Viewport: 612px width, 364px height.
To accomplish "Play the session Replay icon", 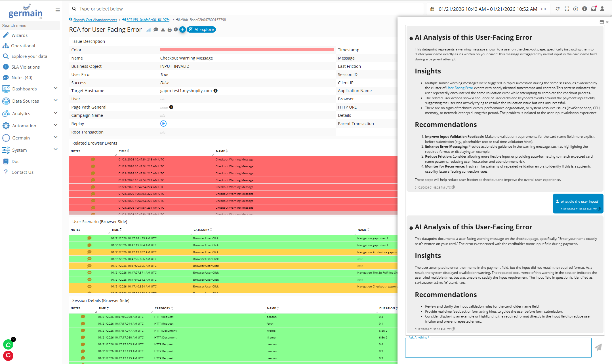I will pyautogui.click(x=163, y=124).
